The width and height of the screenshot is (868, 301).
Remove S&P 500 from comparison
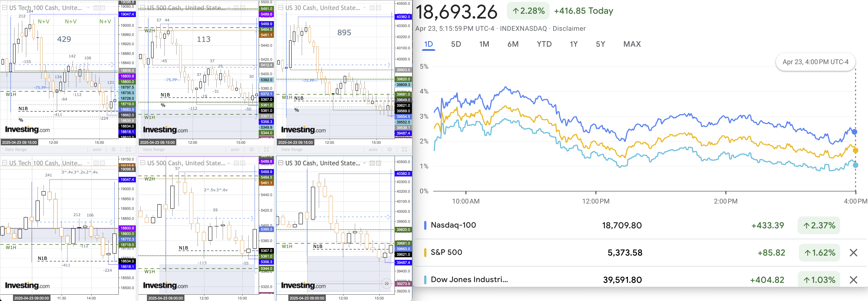pos(853,252)
